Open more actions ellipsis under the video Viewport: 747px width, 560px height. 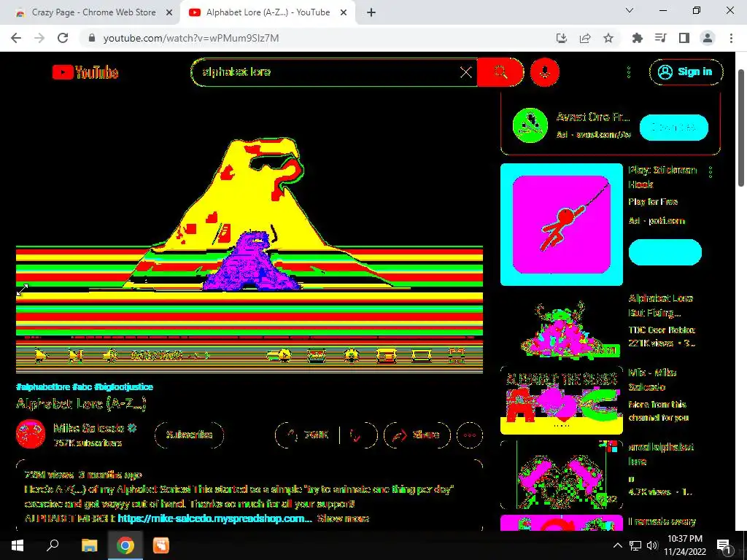(x=469, y=435)
